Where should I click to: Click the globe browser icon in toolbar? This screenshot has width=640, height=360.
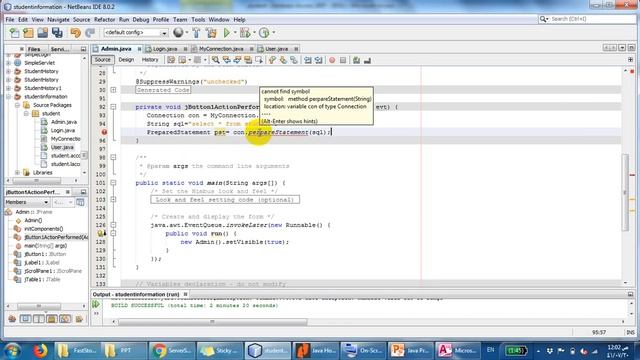[178, 32]
